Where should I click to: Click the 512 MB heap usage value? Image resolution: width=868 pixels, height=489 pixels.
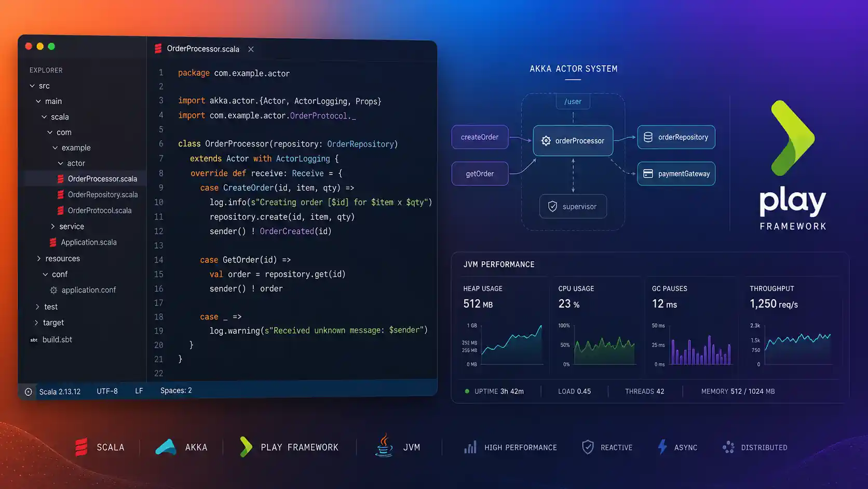click(x=478, y=304)
